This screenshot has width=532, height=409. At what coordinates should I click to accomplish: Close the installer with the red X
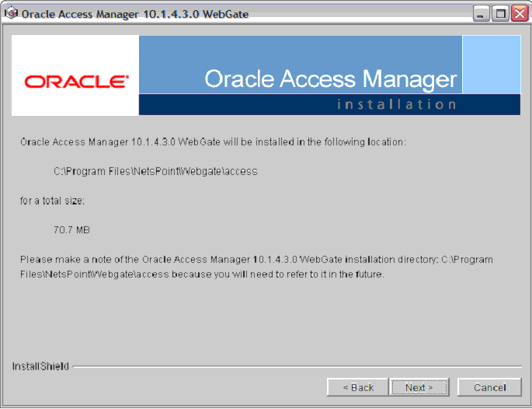[520, 14]
